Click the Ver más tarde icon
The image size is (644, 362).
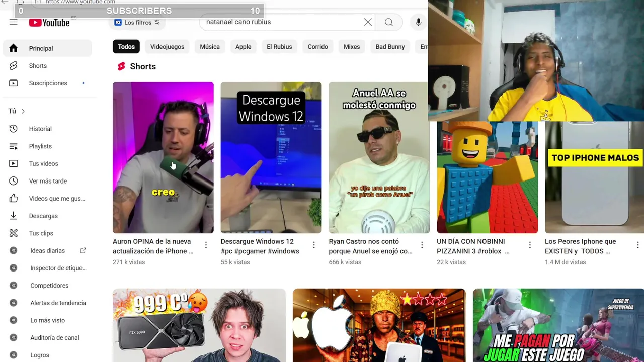pyautogui.click(x=14, y=181)
